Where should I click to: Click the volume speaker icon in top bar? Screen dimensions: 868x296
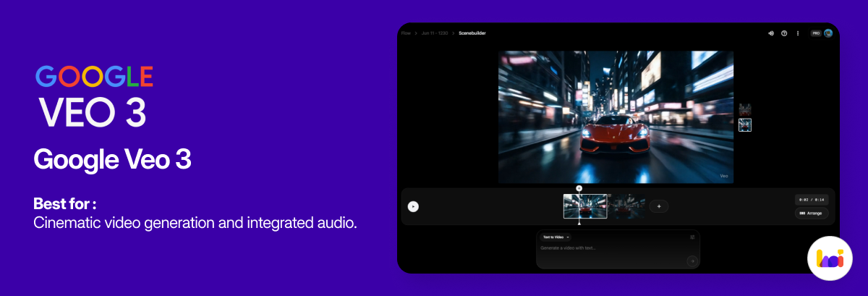(771, 33)
